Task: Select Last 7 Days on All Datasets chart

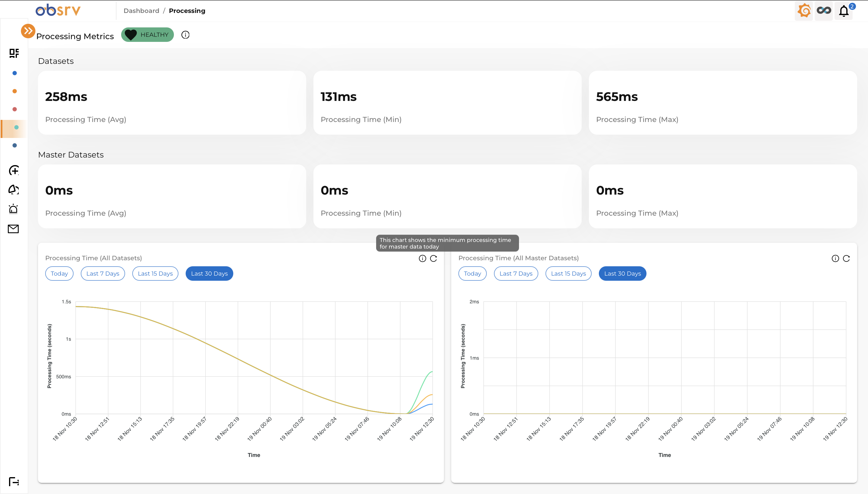Action: click(x=102, y=274)
